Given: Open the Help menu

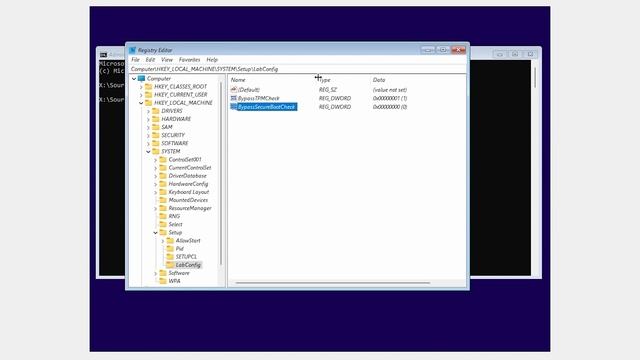Looking at the screenshot, I should pyautogui.click(x=212, y=60).
